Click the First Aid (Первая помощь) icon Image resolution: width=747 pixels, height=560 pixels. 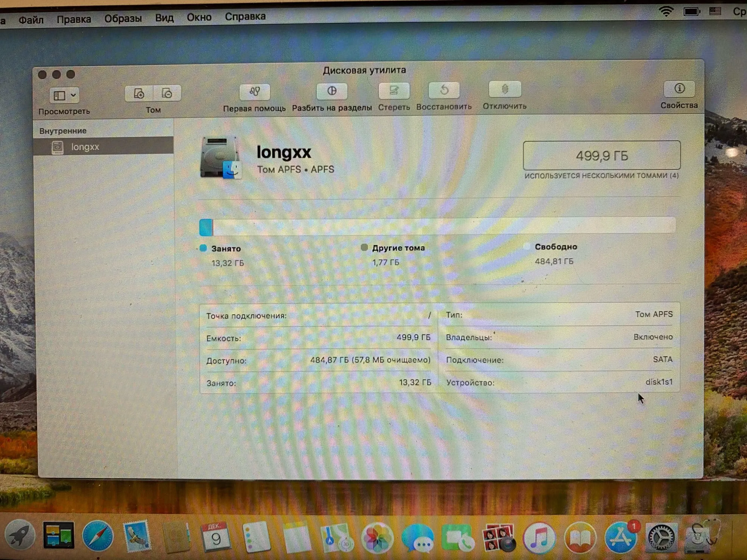[x=255, y=92]
